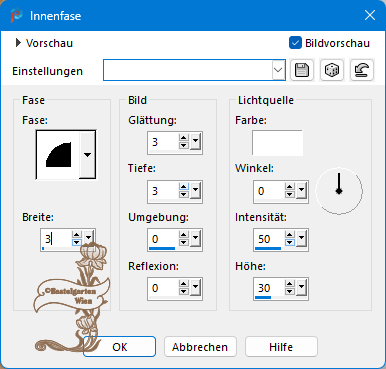Image resolution: width=386 pixels, height=369 pixels.
Task: Increase Winkel value with up arrow
Action: pyautogui.click(x=289, y=187)
